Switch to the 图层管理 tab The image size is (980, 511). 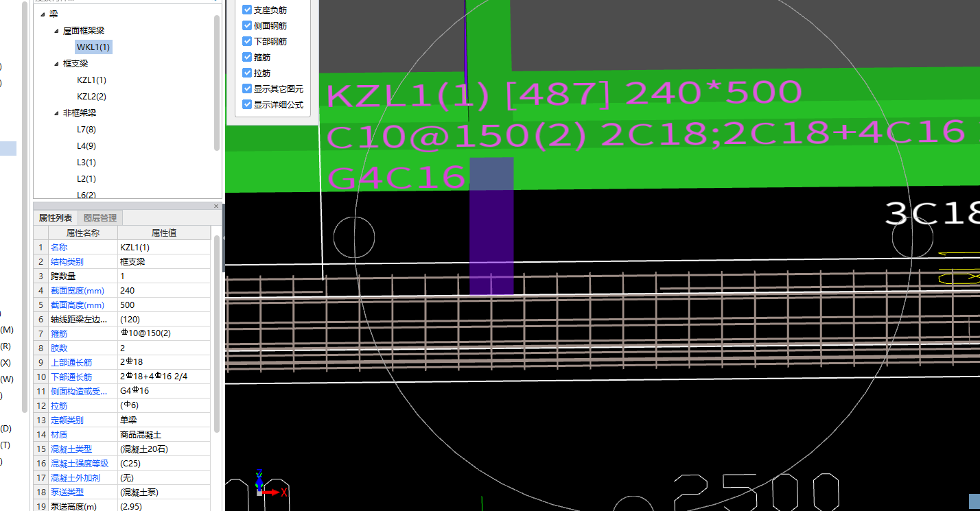[x=100, y=218]
